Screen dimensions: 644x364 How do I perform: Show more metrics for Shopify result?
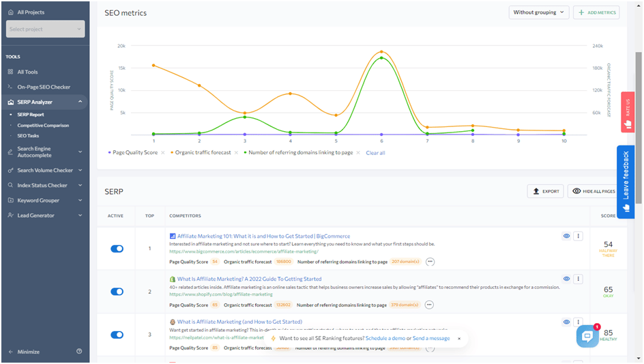point(429,305)
